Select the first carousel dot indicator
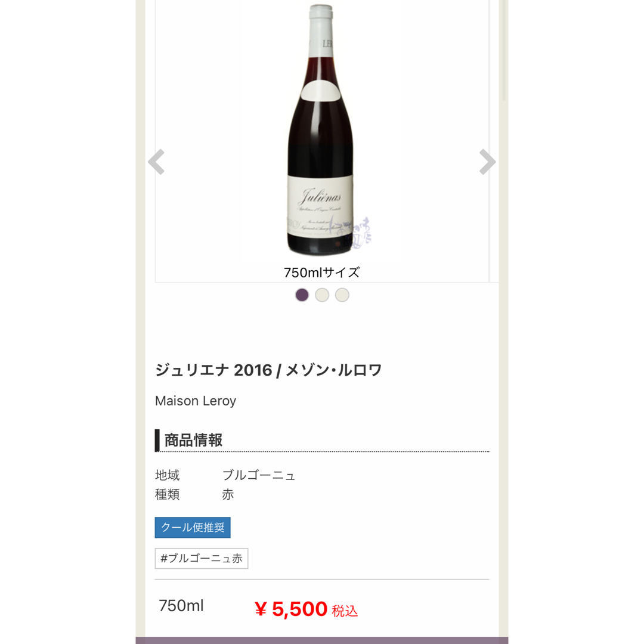644x644 pixels. click(x=302, y=295)
